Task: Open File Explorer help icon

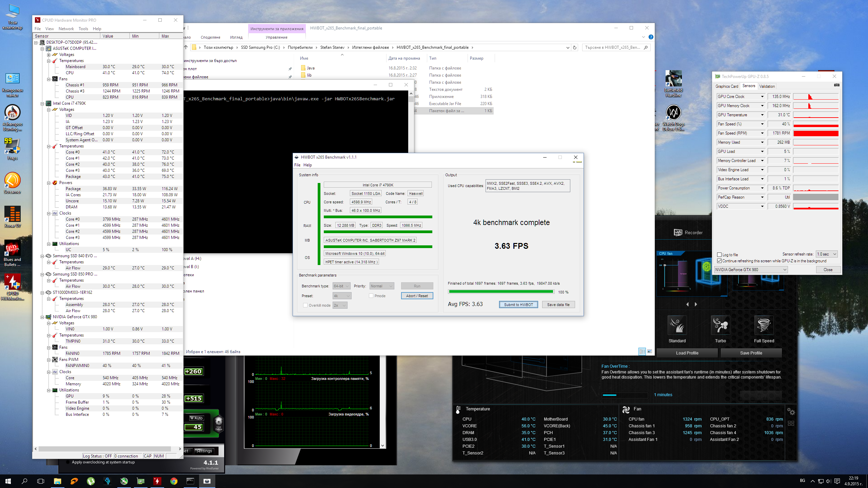Action: tap(651, 37)
